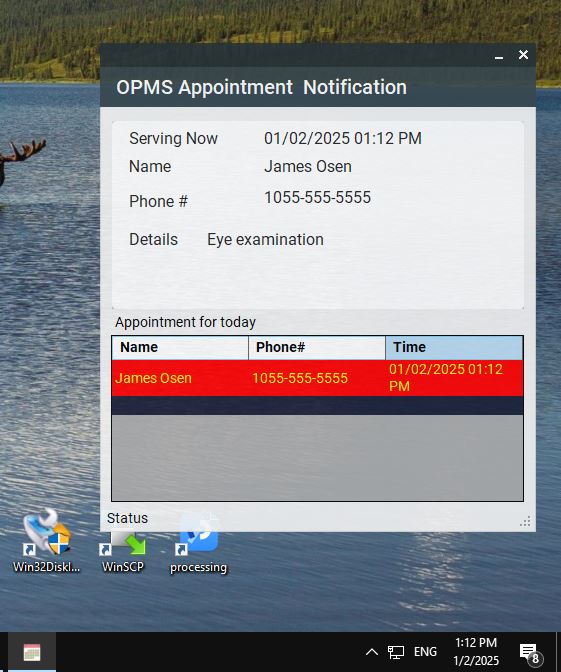Open WinSCP desktop shortcut
The height and width of the screenshot is (672, 561).
pyautogui.click(x=123, y=552)
